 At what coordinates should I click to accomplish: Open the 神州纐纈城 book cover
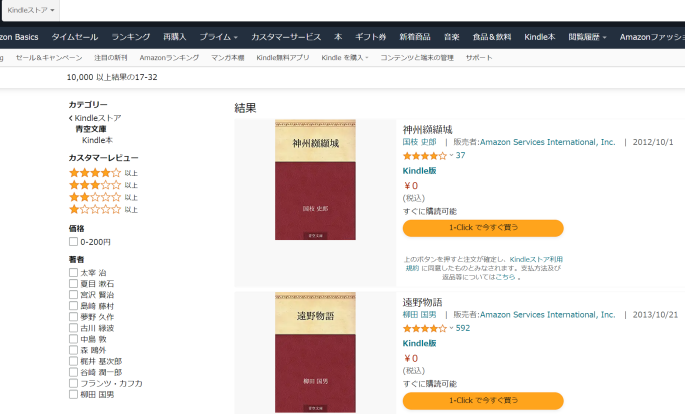pos(315,180)
